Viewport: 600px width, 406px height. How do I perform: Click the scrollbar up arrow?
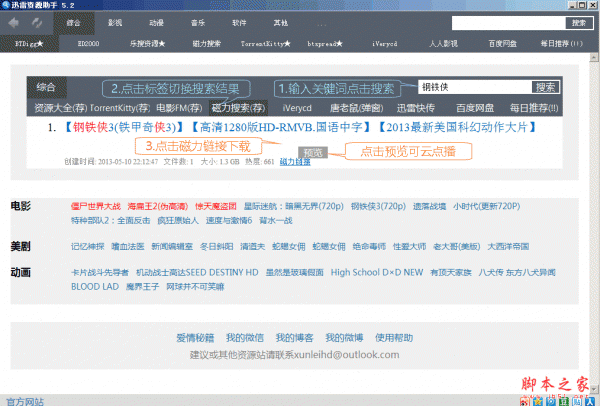coord(594,57)
